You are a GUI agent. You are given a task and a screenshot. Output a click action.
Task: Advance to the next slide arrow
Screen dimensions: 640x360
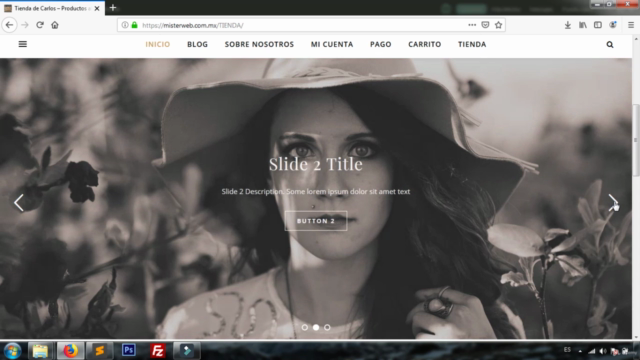point(613,202)
